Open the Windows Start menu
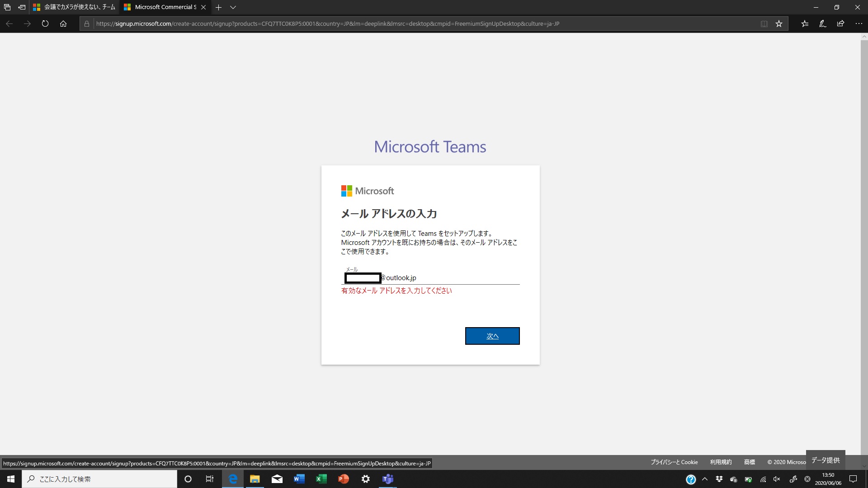The width and height of the screenshot is (868, 488). [11, 479]
